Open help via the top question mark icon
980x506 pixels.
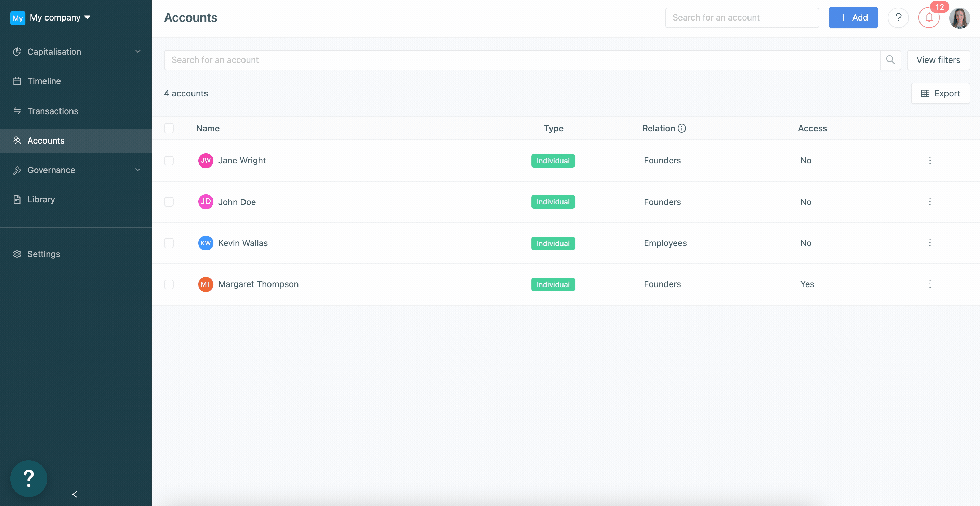898,17
